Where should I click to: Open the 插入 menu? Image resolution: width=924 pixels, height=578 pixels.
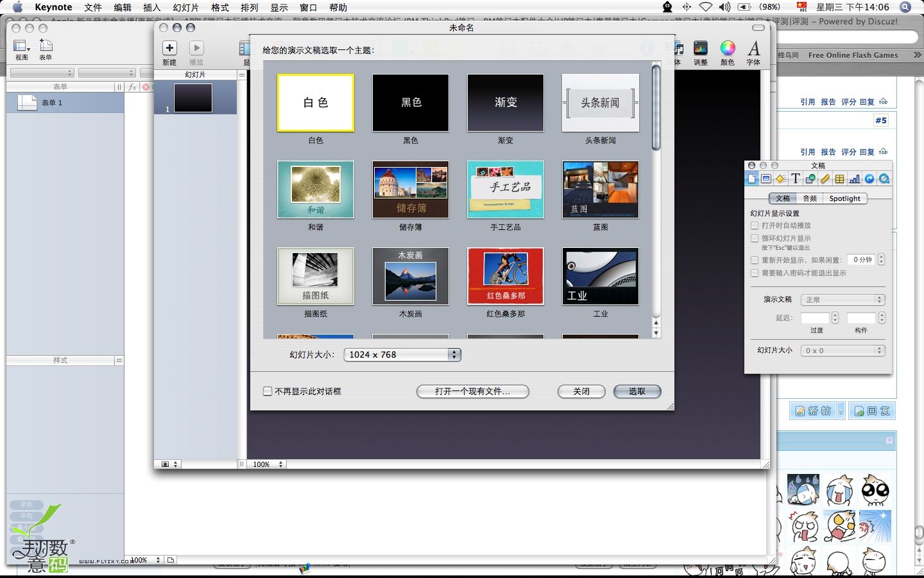[x=152, y=7]
